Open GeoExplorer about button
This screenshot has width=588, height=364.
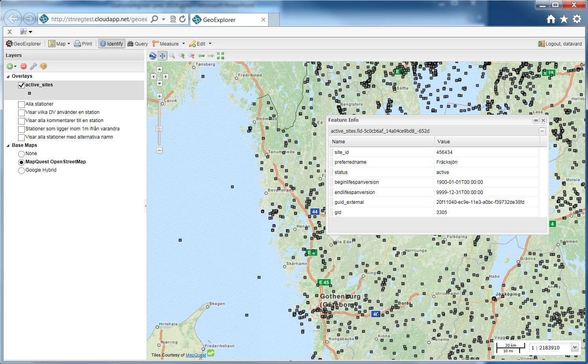point(24,44)
